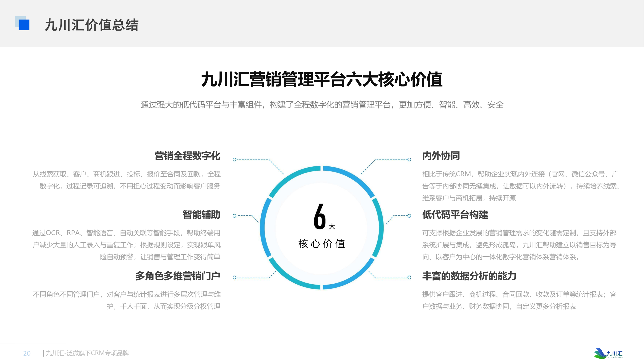Click the 核心价值 text in the circle
Image resolution: width=644 pixels, height=362 pixels.
click(x=322, y=244)
